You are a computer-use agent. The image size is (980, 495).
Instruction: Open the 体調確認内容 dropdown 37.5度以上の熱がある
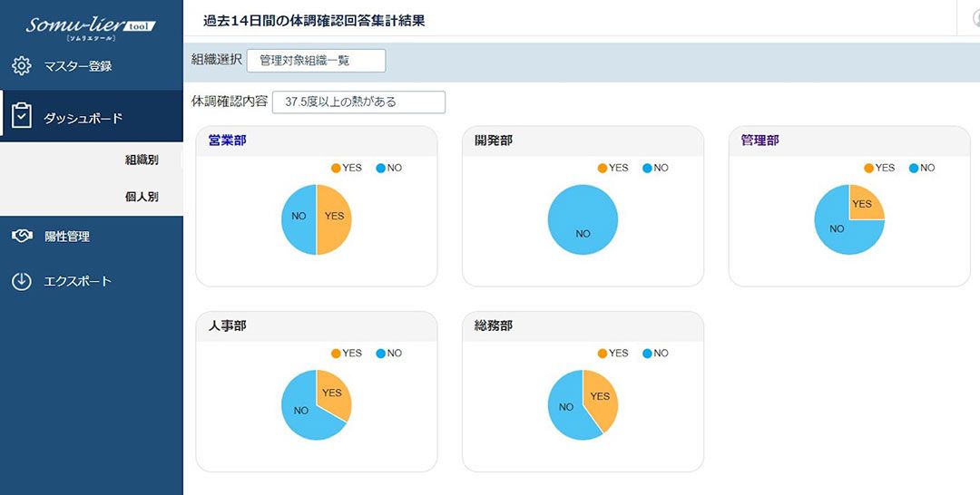(x=358, y=102)
